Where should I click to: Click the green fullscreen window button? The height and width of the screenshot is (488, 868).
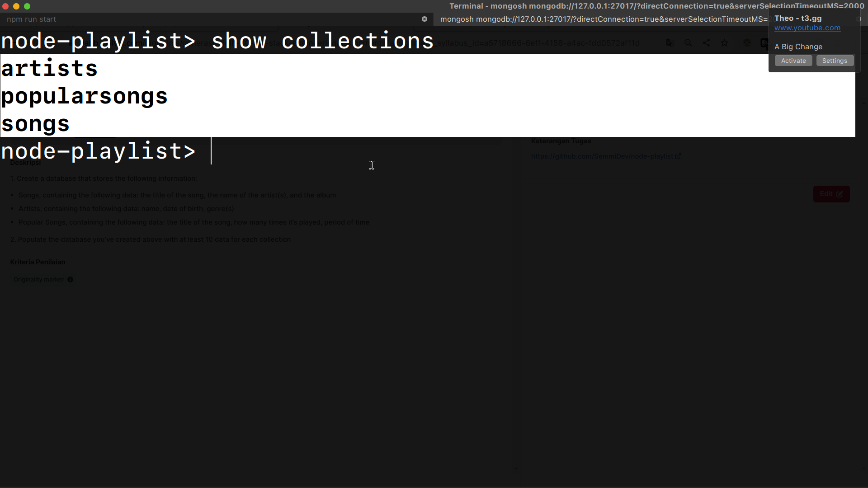point(27,6)
